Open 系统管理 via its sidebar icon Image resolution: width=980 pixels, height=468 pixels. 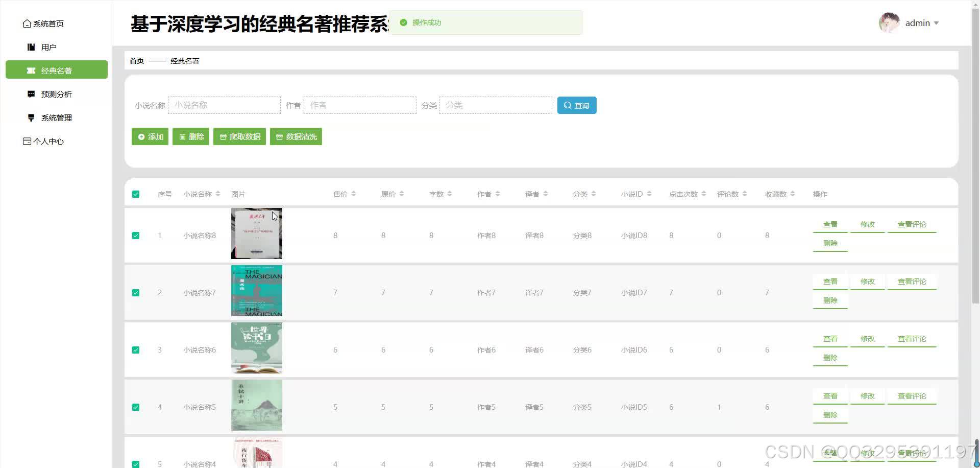pos(31,118)
